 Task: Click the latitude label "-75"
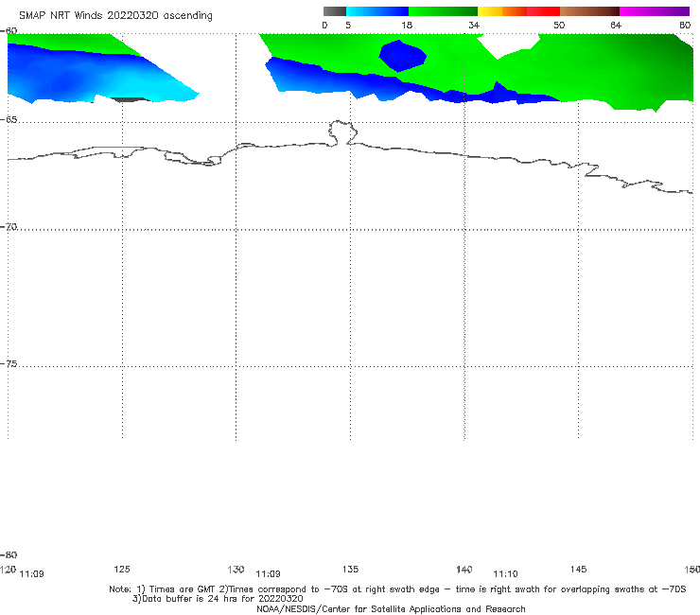(9, 364)
